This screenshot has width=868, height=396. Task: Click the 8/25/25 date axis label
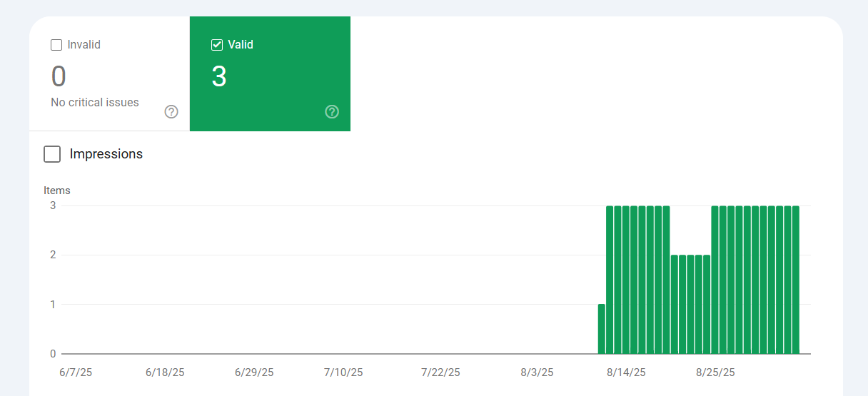click(x=715, y=372)
